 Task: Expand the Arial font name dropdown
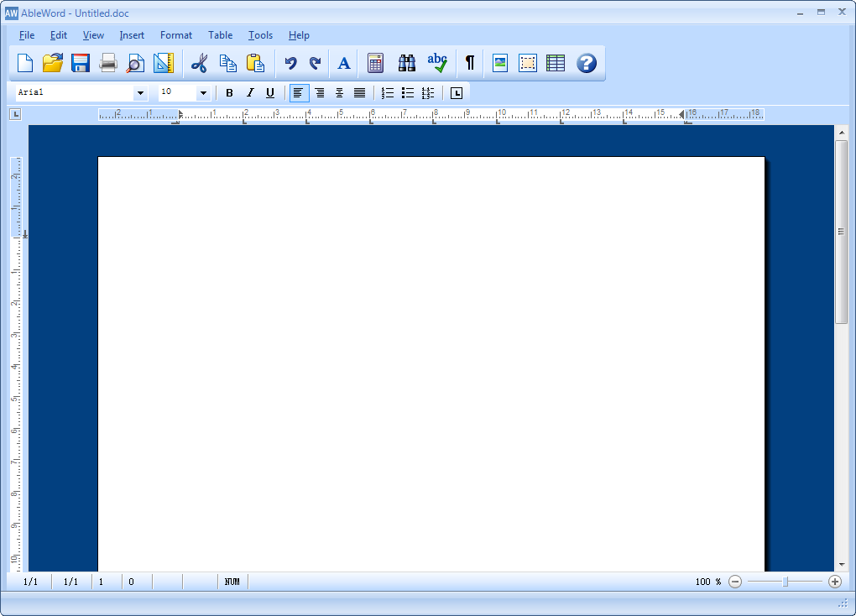(140, 93)
